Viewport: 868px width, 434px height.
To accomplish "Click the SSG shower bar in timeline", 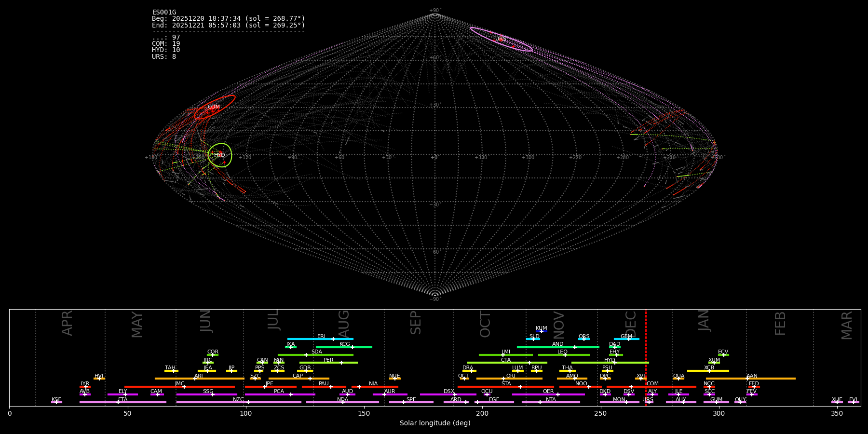I will tap(206, 394).
